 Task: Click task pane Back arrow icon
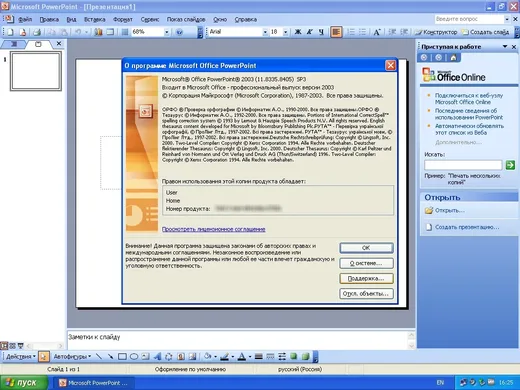(424, 57)
